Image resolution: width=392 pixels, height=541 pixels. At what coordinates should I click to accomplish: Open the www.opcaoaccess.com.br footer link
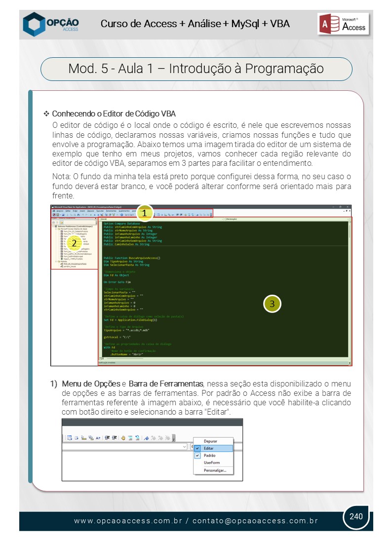pos(128,521)
